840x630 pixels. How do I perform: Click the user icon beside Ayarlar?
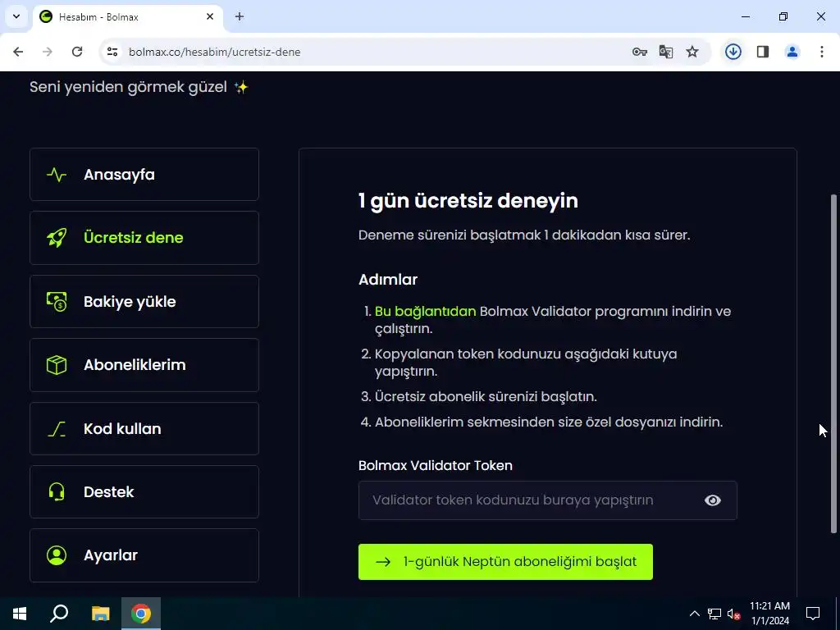[57, 555]
